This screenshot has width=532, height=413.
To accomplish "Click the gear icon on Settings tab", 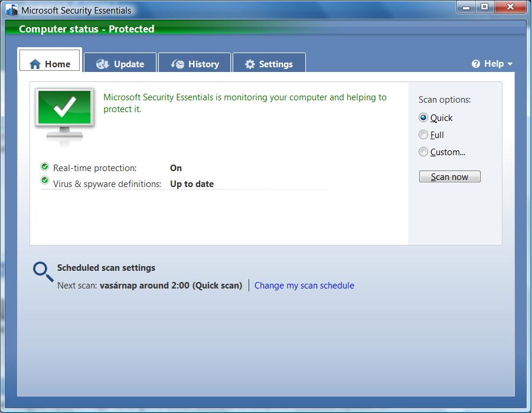I will pyautogui.click(x=250, y=64).
